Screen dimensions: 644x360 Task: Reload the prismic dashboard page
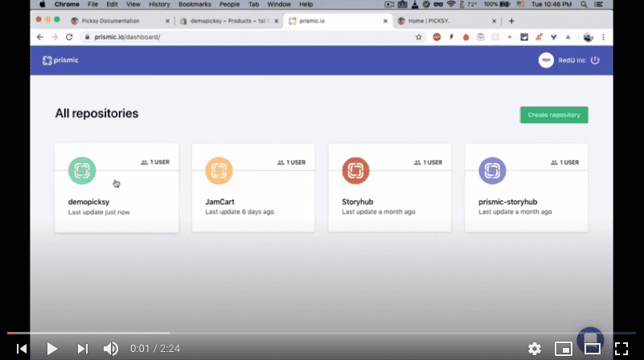[x=69, y=37]
